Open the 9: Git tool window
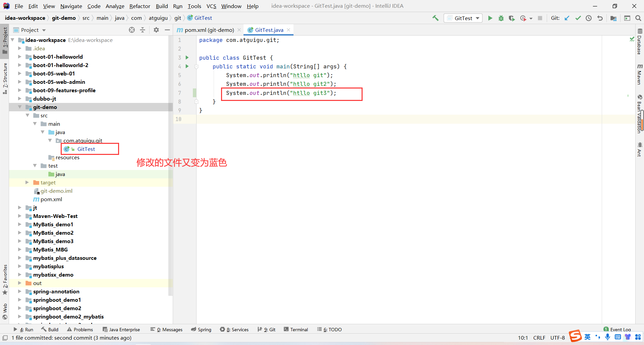Screen dimensions: 644x345 pyautogui.click(x=267, y=330)
